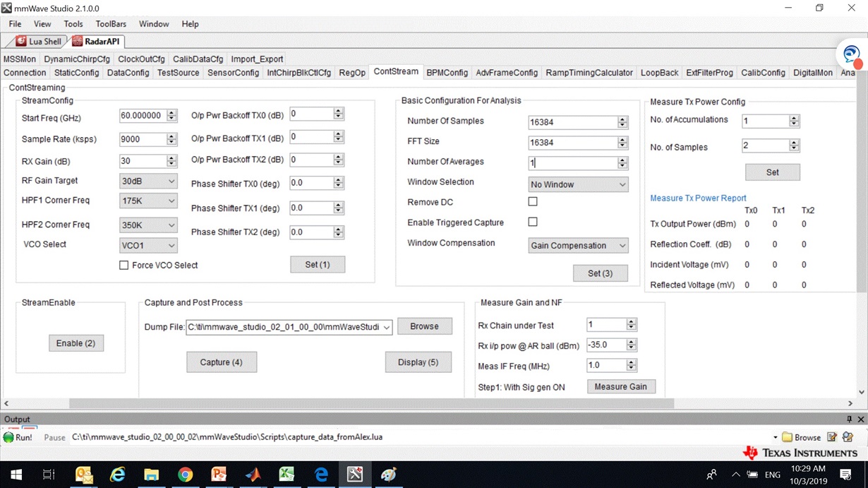Expand the Dump File path dropdown
The width and height of the screenshot is (868, 488).
pos(386,327)
